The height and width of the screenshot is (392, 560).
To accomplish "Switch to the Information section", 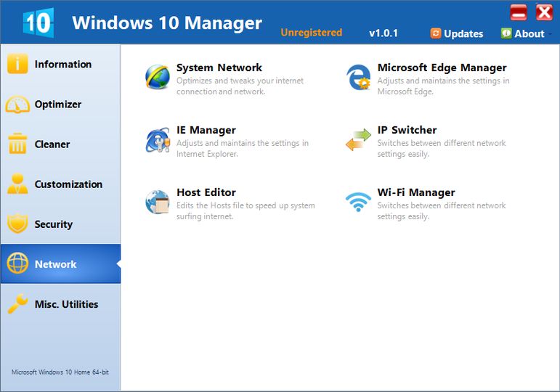I will (x=60, y=65).
